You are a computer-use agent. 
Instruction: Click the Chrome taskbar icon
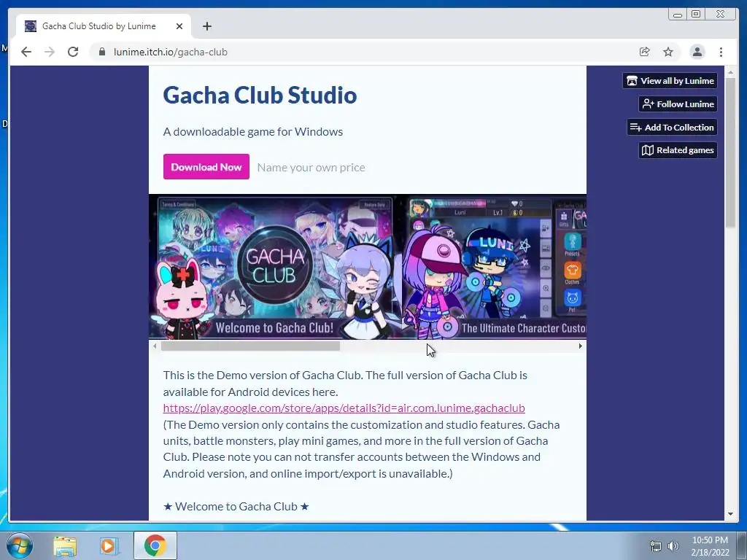point(155,545)
